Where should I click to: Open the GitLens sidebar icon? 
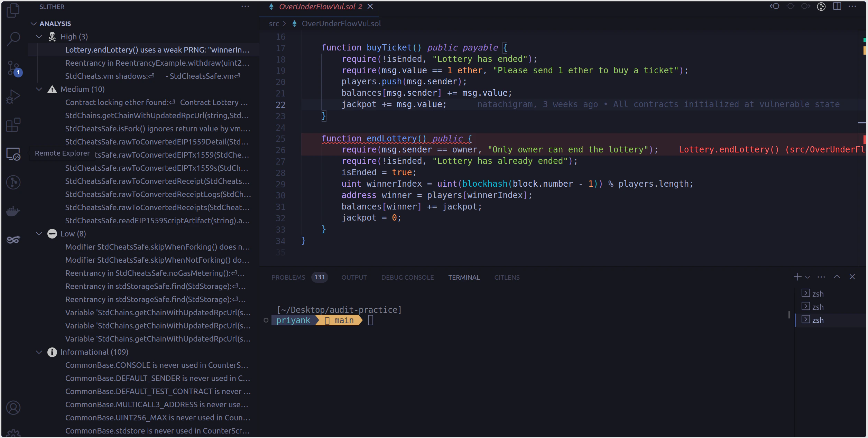click(13, 182)
